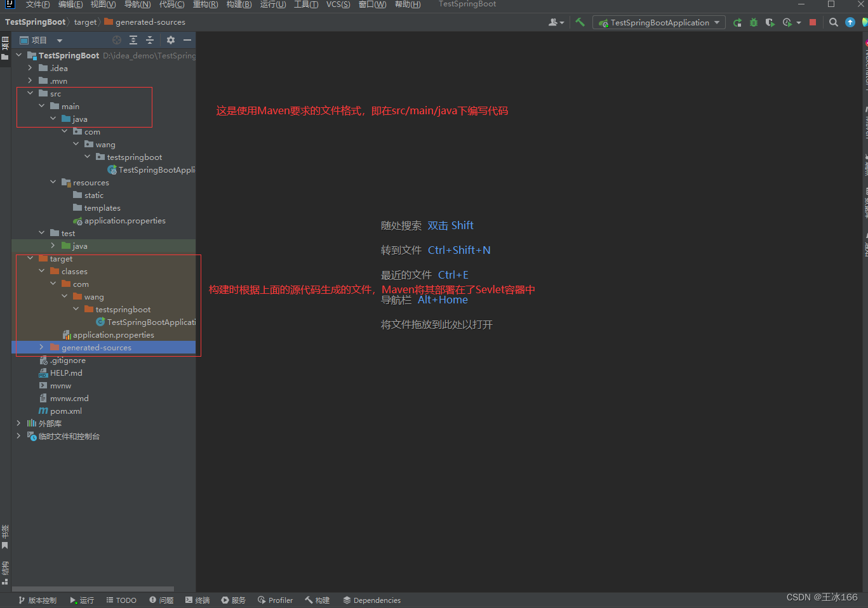
Task: Open the 视图(V) menu
Action: coord(103,4)
